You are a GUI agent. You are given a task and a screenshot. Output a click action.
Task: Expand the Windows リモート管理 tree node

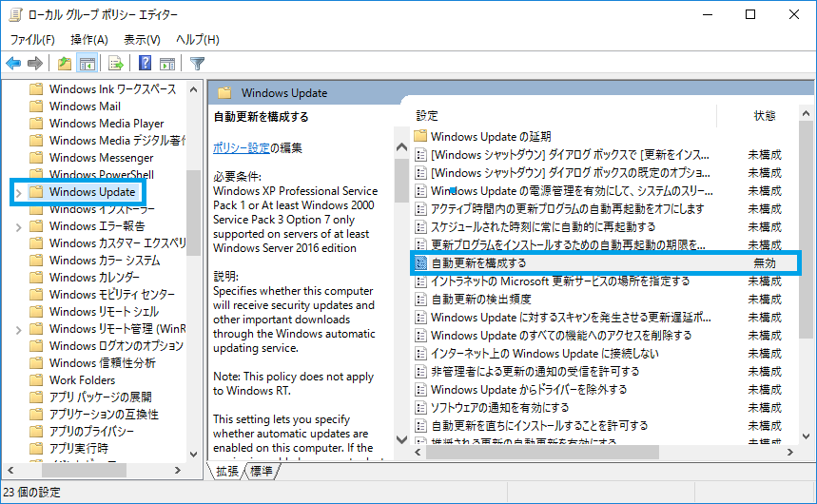tap(19, 330)
